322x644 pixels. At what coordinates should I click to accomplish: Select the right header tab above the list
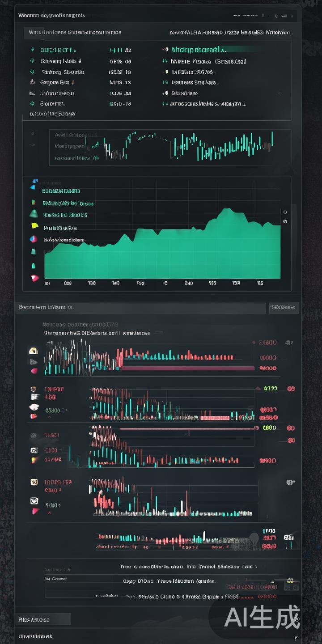[229, 32]
